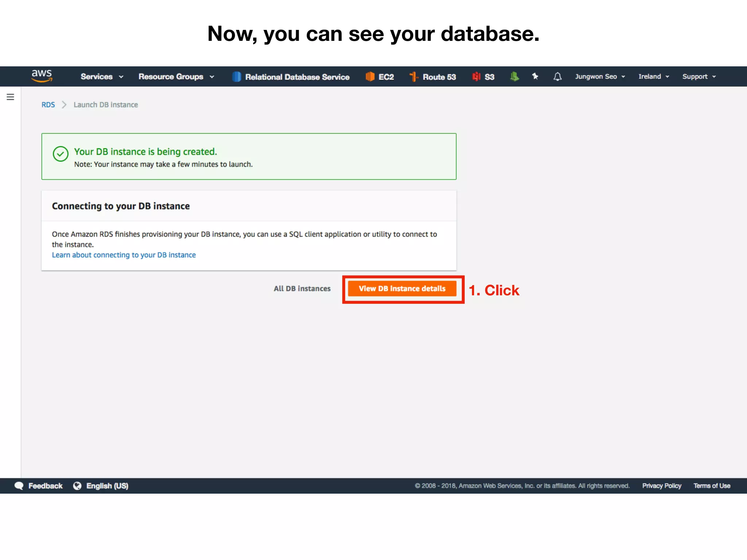The image size is (747, 560).
Task: Open the notifications bell
Action: [557, 77]
